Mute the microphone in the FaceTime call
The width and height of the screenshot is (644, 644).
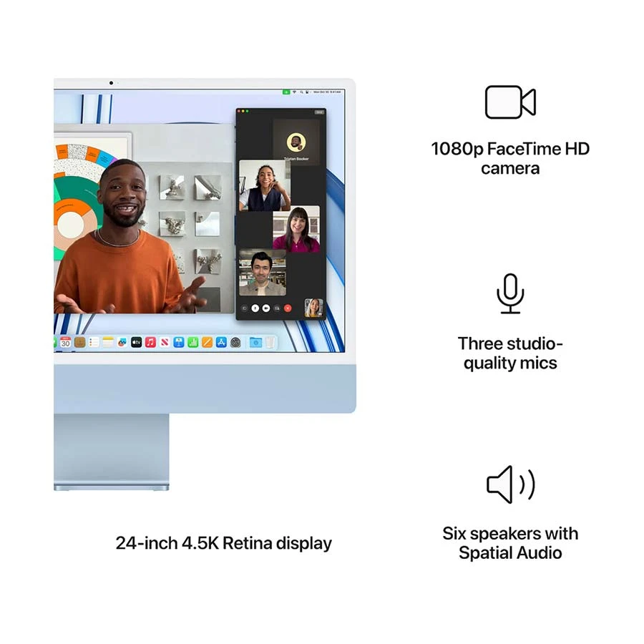point(255,308)
